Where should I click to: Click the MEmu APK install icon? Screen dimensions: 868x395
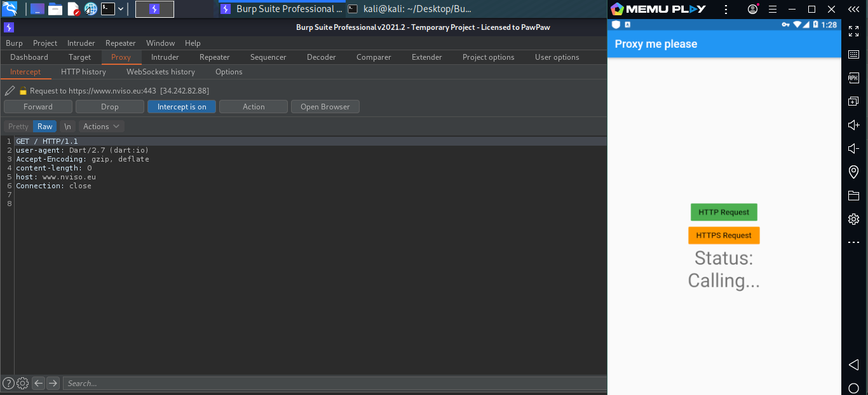tap(853, 78)
